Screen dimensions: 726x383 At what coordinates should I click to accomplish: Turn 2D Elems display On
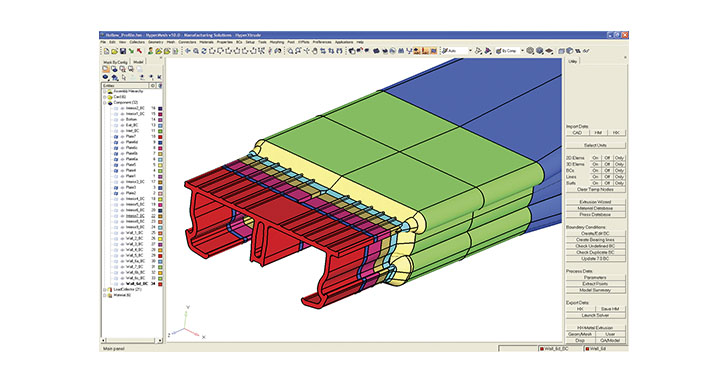(x=595, y=158)
